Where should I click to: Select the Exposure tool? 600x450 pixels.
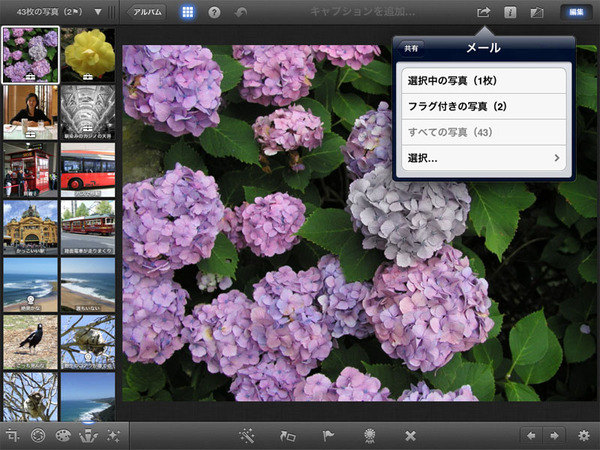pyautogui.click(x=38, y=435)
